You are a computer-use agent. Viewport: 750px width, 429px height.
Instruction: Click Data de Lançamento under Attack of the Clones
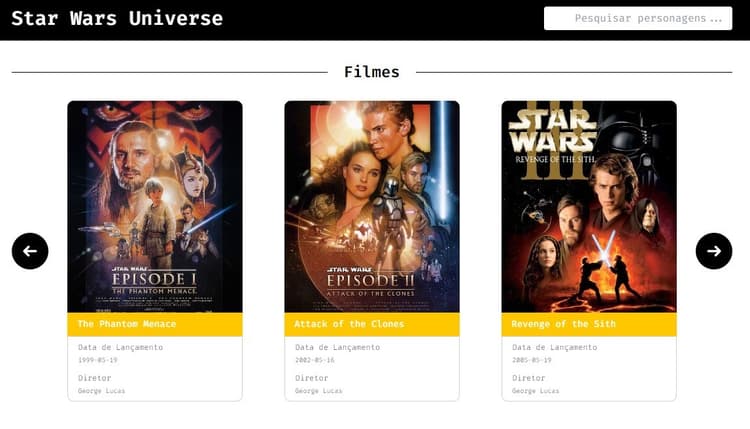[x=338, y=347]
